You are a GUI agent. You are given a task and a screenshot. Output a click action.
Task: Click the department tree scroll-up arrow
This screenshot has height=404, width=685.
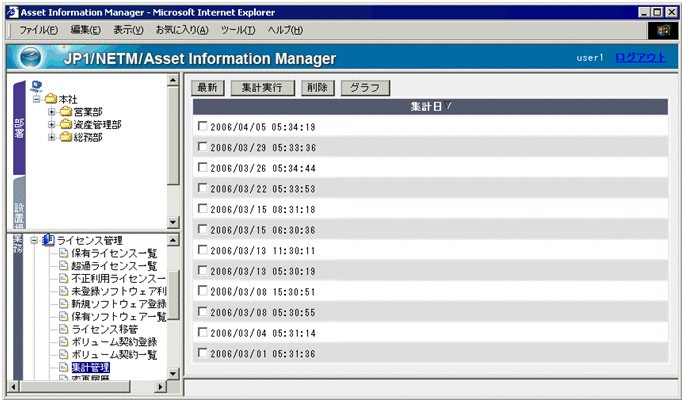173,80
